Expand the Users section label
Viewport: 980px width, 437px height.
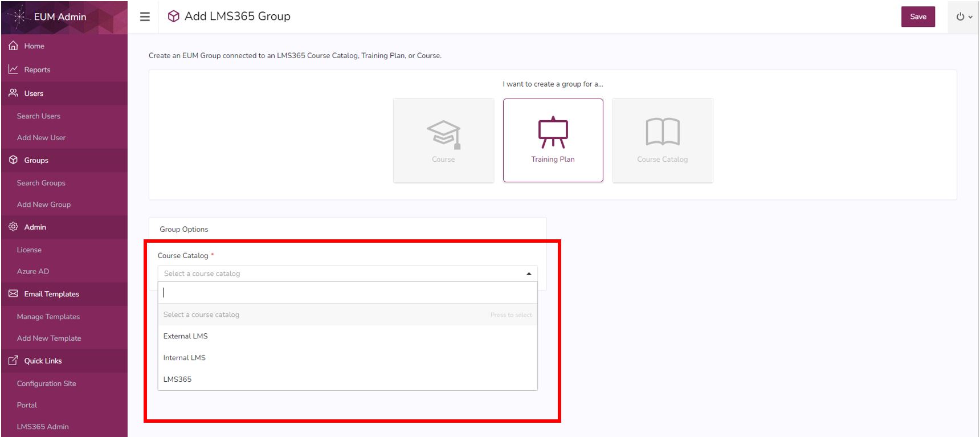34,93
